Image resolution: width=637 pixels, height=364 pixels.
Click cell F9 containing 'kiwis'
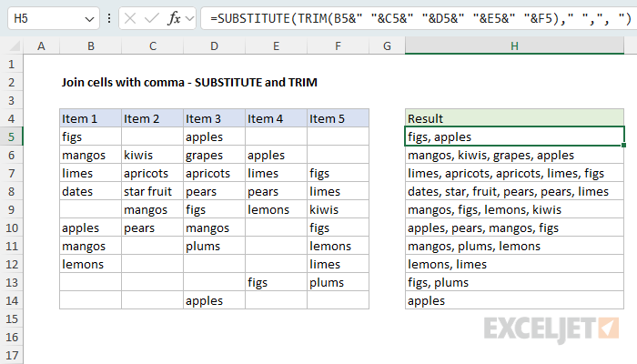pos(338,209)
